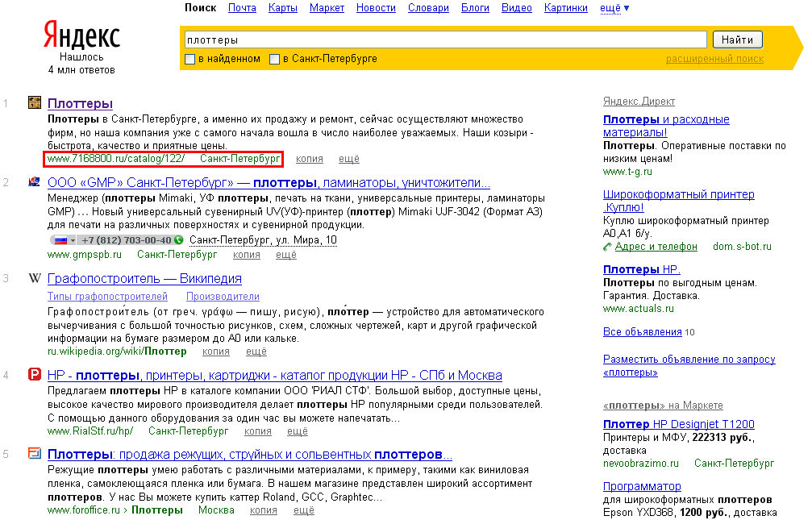Open the Карты tab in top navigation

pos(282,8)
